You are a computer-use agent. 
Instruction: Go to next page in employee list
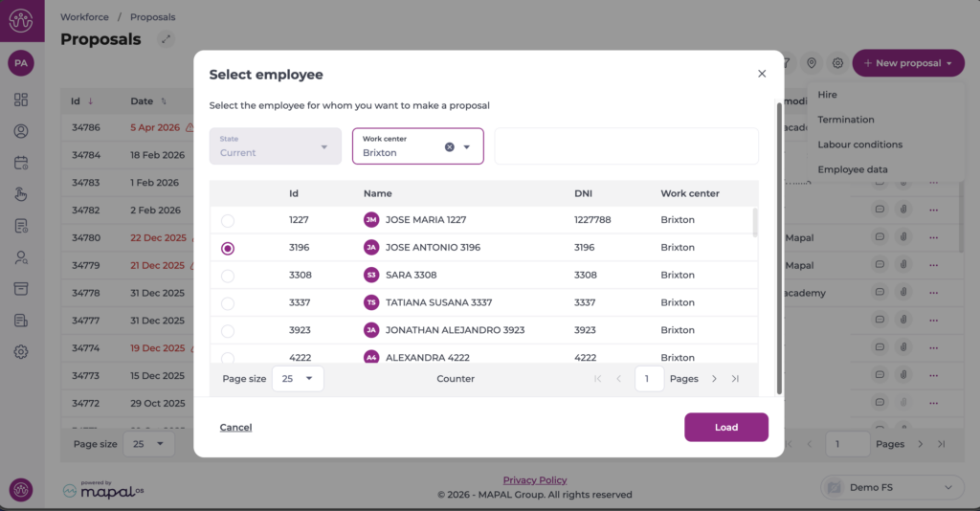coord(714,379)
